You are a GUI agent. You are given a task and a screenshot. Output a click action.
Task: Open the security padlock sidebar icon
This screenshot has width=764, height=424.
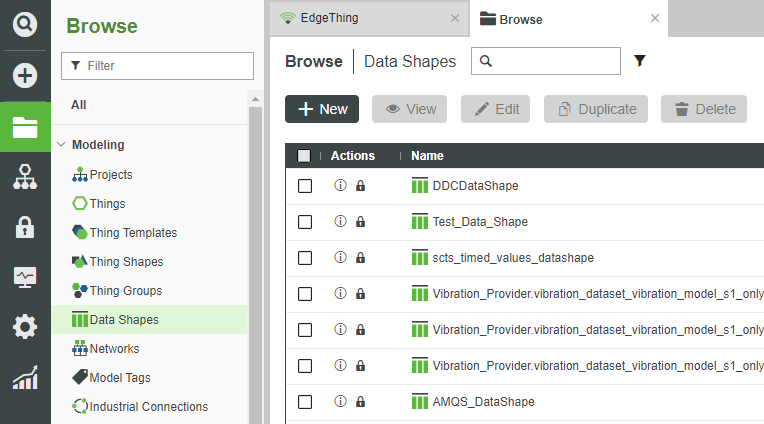(x=26, y=227)
